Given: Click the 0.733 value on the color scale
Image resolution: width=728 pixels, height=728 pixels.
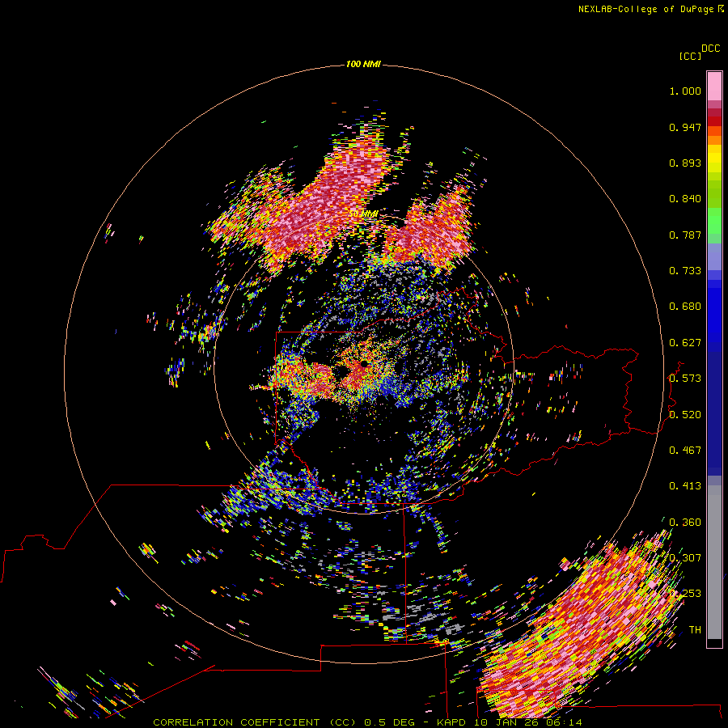Looking at the screenshot, I should 685,271.
